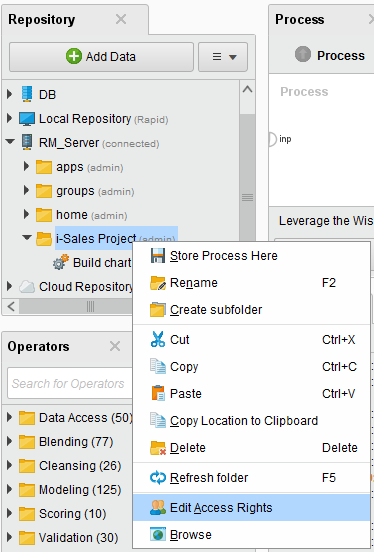374x552 pixels.
Task: Expand the Blending operators folder
Action: pos(10,441)
